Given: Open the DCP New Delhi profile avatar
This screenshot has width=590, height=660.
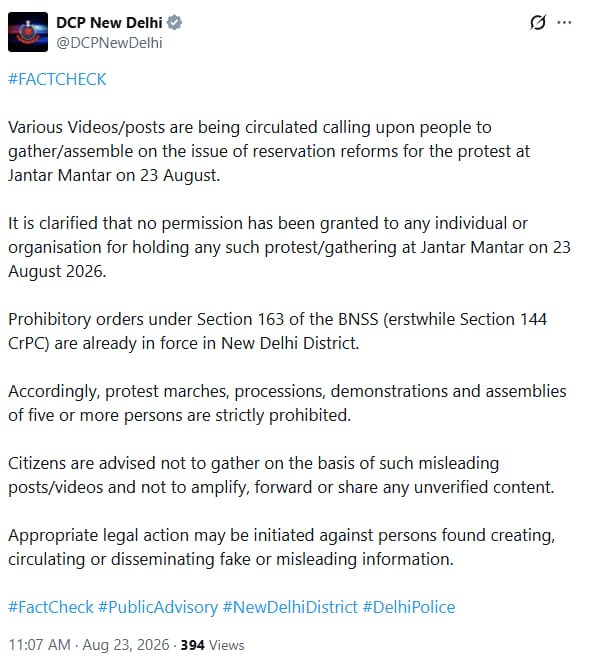Looking at the screenshot, I should click(x=28, y=32).
